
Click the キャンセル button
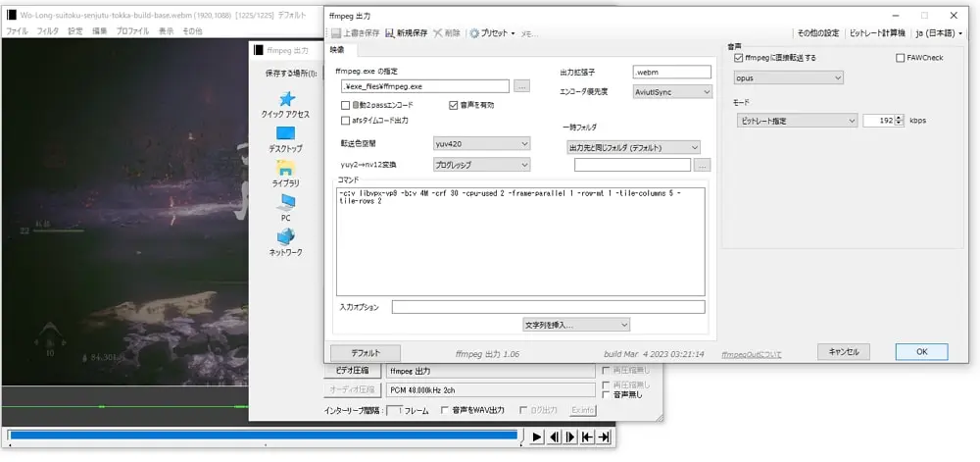pyautogui.click(x=843, y=351)
